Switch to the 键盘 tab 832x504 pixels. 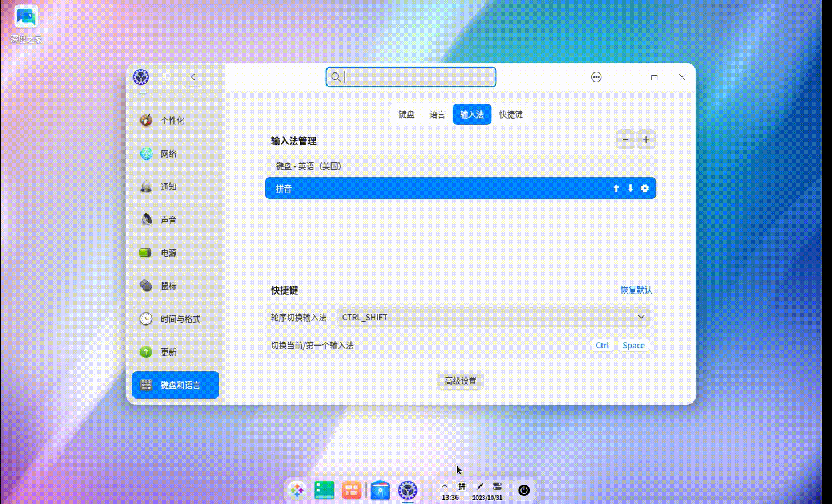(406, 114)
